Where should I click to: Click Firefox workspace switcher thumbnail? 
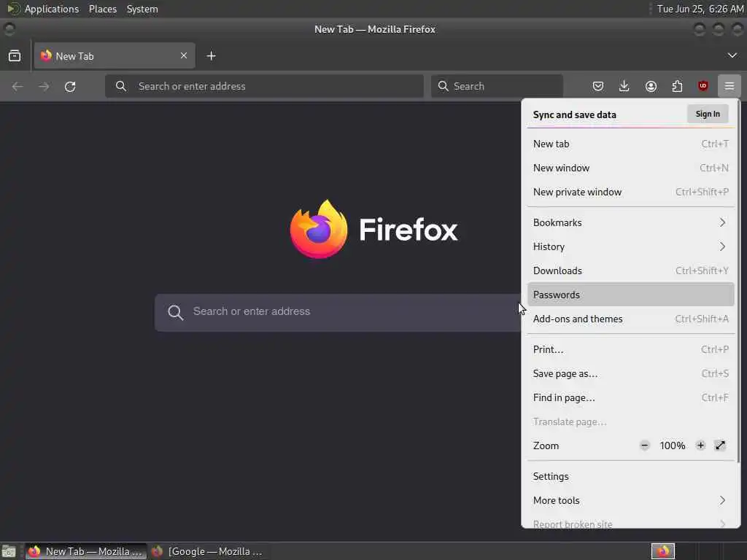[662, 551]
